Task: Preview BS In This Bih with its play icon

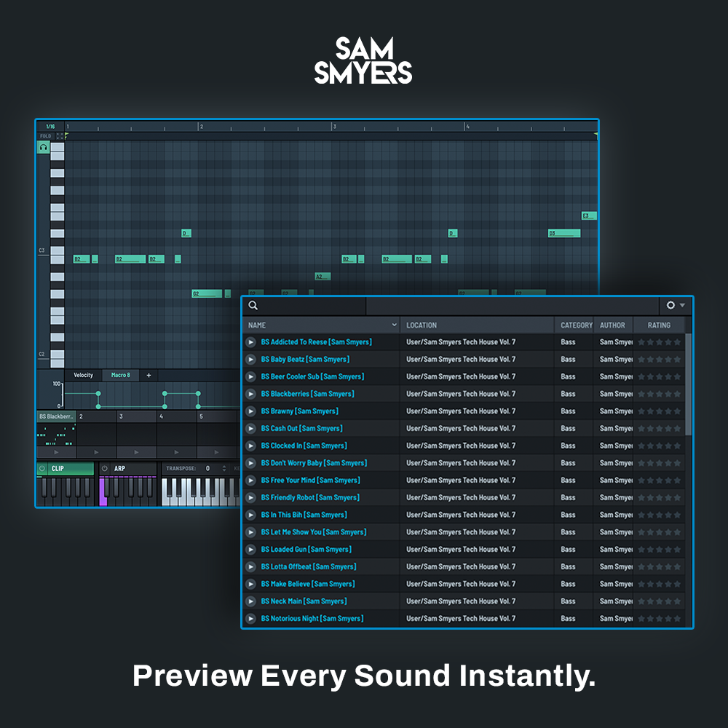Action: pyautogui.click(x=250, y=515)
